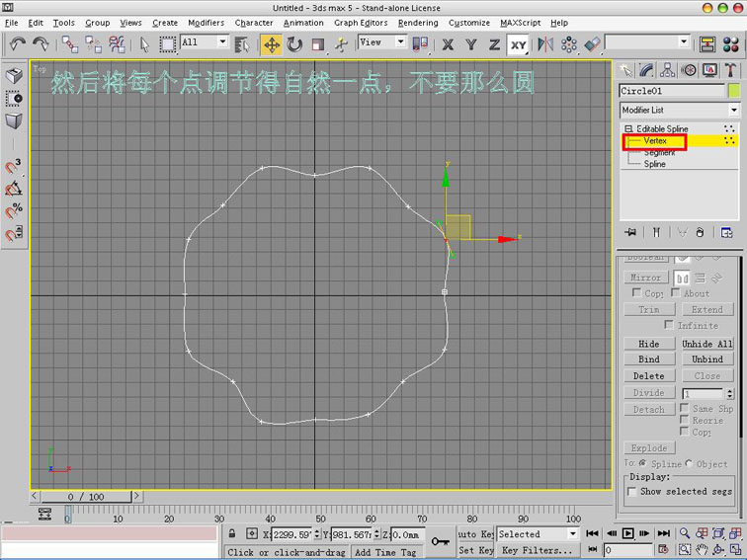Toggle the 3D Snap magnet button
This screenshot has width=747, height=560.
13,166
